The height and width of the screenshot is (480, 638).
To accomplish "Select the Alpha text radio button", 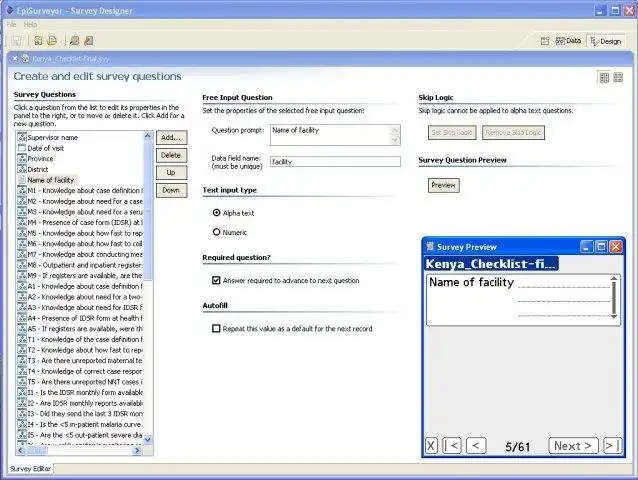I will coord(216,213).
